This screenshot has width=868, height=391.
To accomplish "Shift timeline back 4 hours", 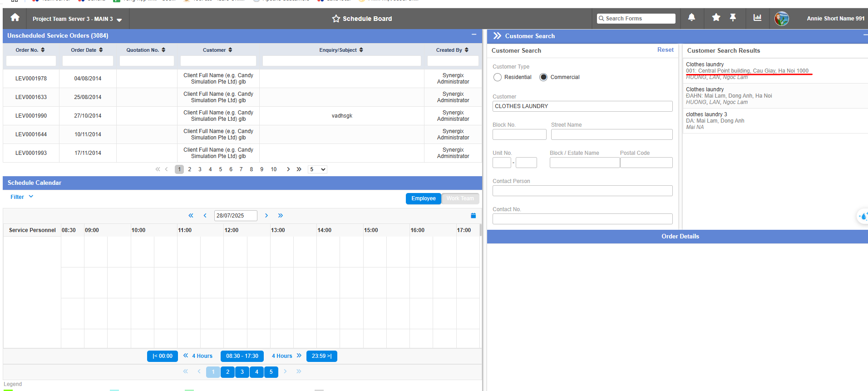I will click(198, 356).
